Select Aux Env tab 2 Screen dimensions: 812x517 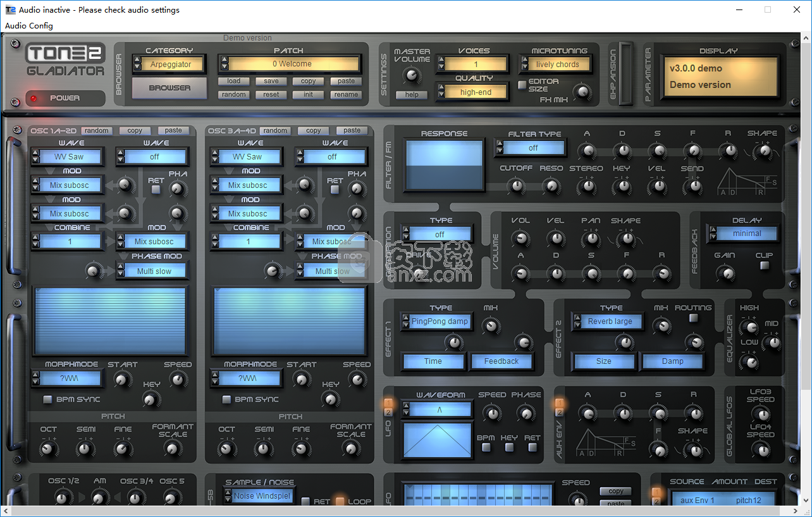coord(558,413)
